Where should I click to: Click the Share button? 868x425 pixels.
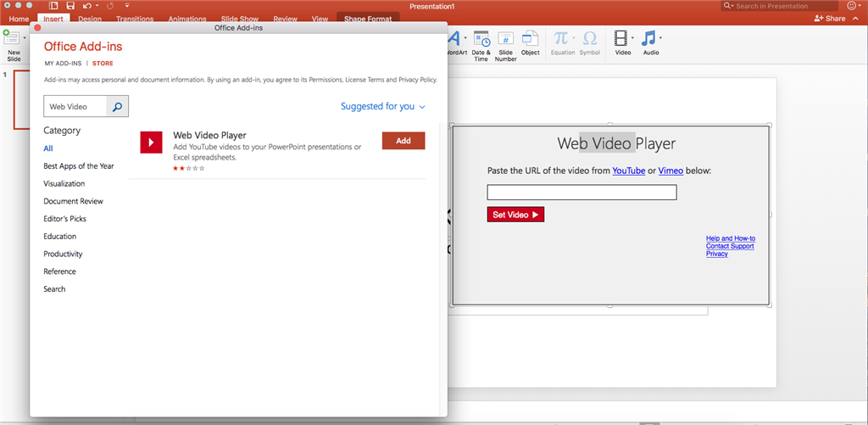(830, 19)
